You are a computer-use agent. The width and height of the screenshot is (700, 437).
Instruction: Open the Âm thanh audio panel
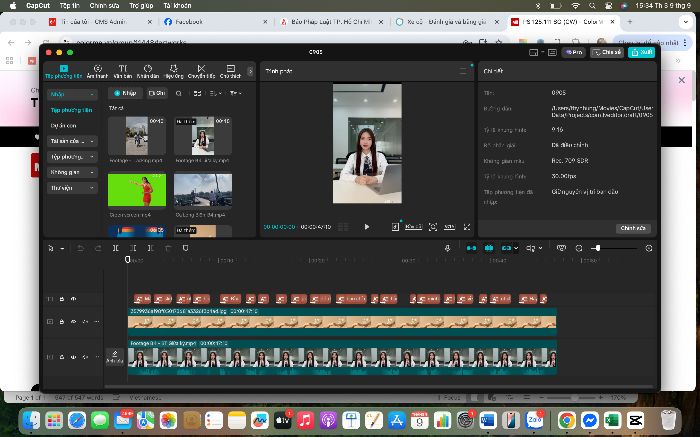[x=97, y=71]
